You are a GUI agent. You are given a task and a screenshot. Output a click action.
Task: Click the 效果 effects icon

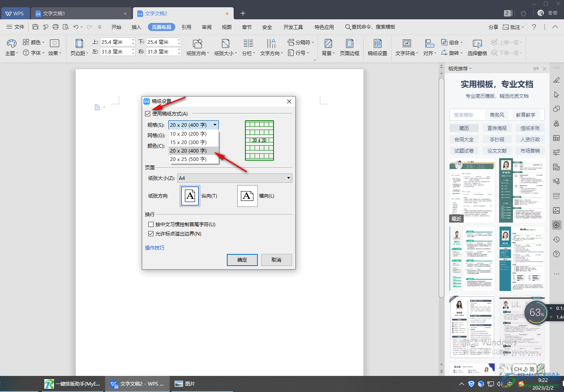tap(54, 43)
